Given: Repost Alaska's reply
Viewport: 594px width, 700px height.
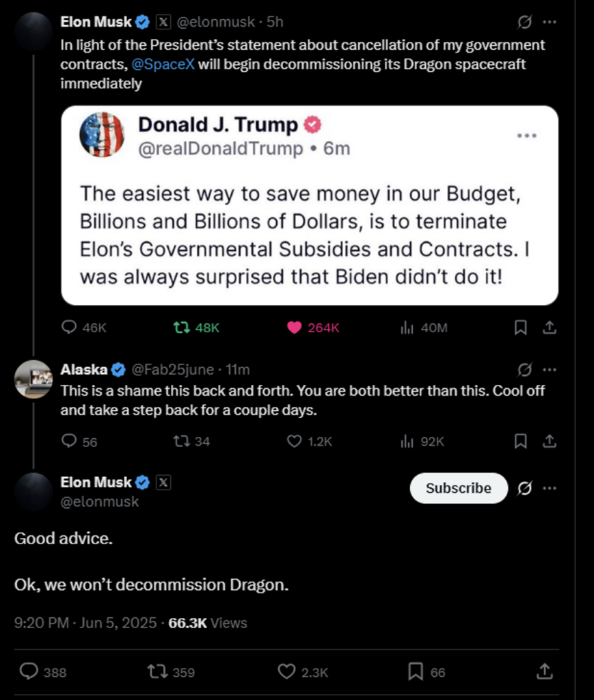Looking at the screenshot, I should [182, 441].
